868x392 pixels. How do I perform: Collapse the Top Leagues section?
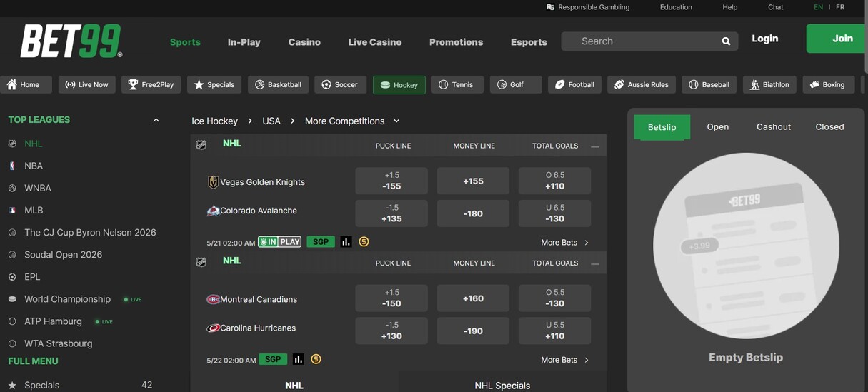156,120
